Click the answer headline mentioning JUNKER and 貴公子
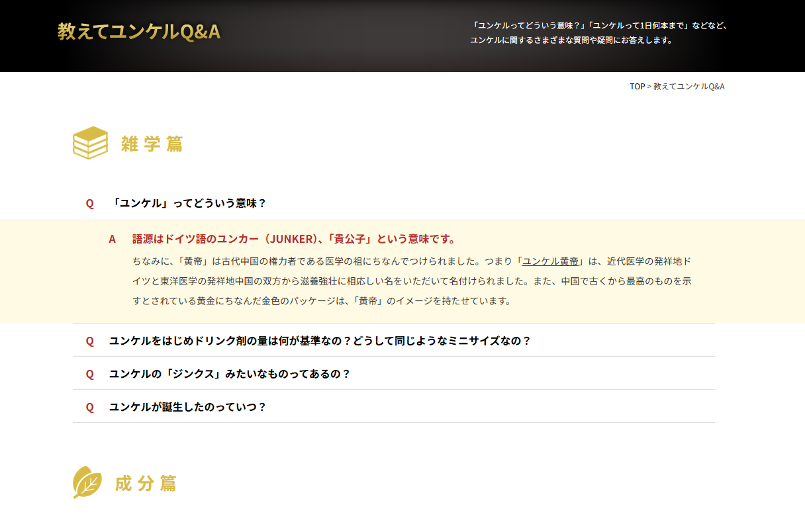 pos(294,239)
